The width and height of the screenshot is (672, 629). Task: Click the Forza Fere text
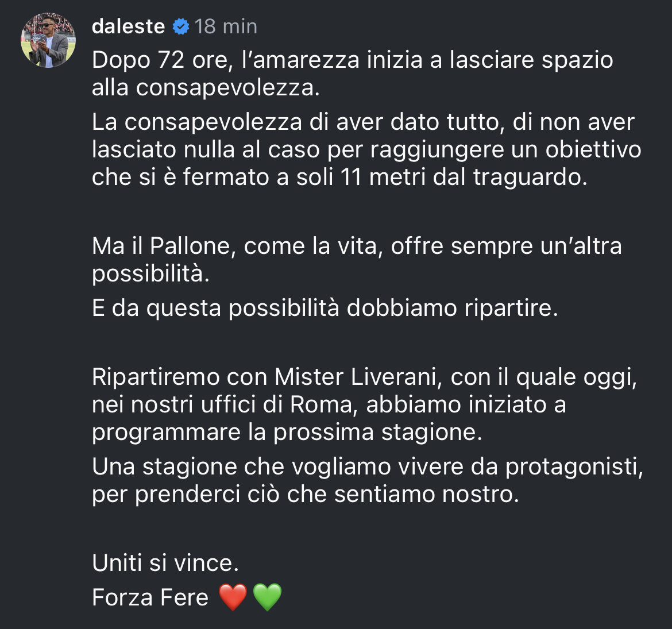point(150,597)
